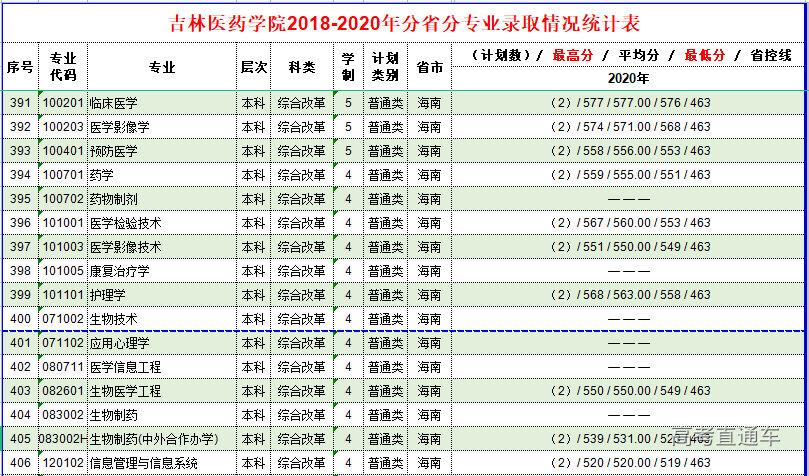Viewport: 809px width, 476px height.
Task: Select score cell (2) / 559 / 555.00 / 551 / 463
Action: coord(628,175)
